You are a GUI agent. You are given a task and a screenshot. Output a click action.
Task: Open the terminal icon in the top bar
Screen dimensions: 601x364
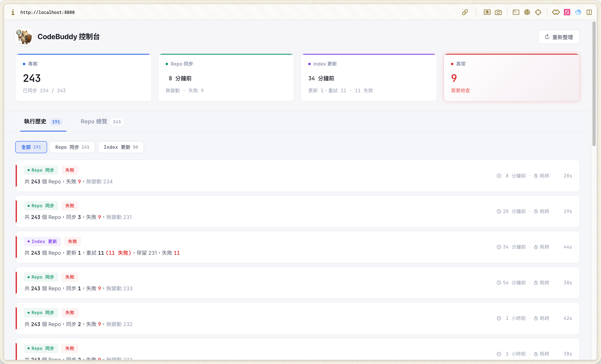[516, 12]
